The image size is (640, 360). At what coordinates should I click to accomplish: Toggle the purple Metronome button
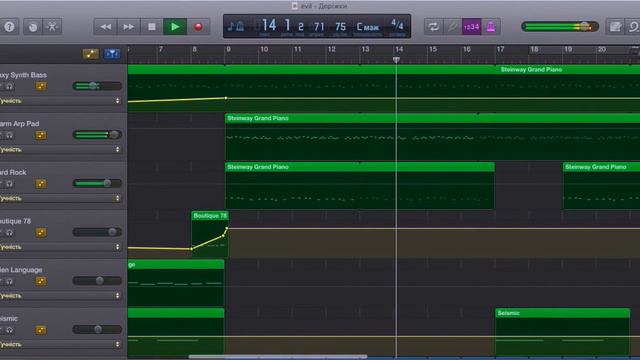point(491,27)
